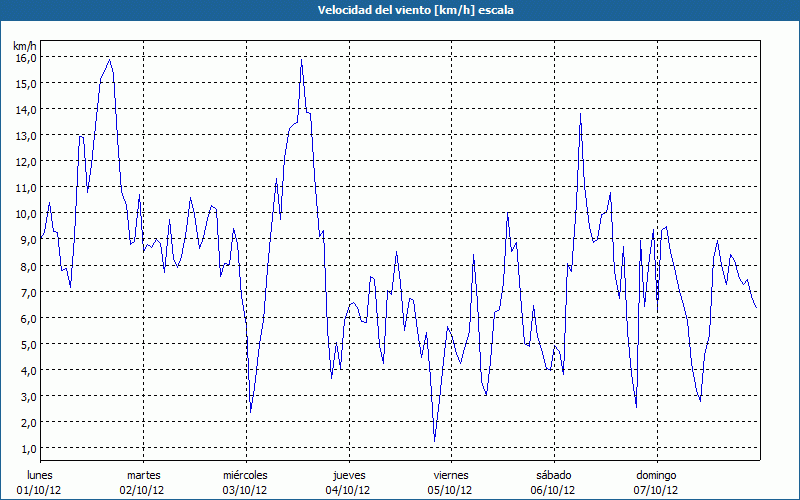Click the chart title 'Velocidad del viento [km/h] escala'
800x500 pixels.
(x=400, y=9)
